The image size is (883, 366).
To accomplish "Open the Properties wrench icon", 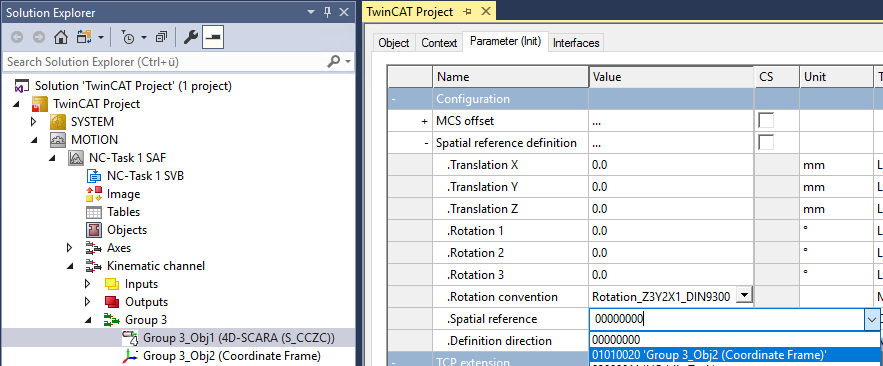I will point(191,38).
